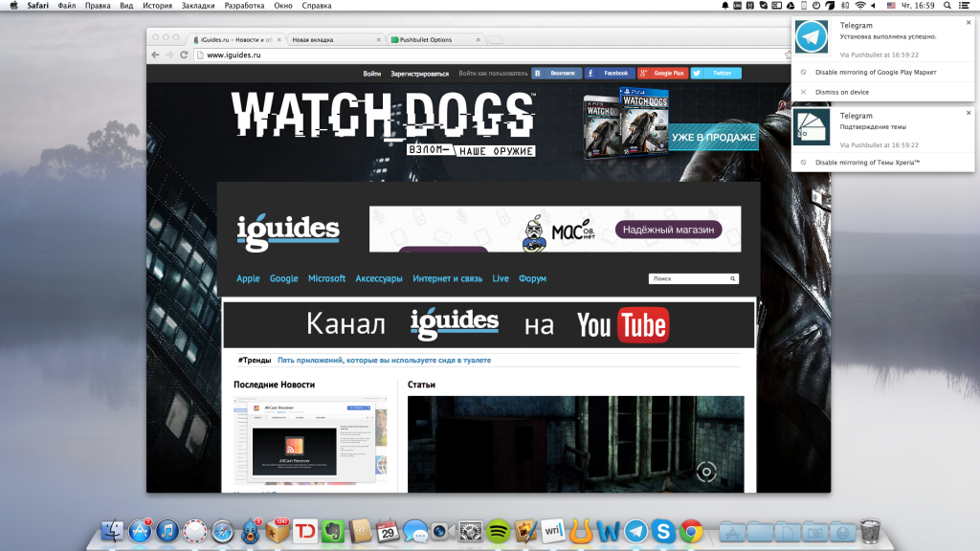
Task: Open the box icon with 1247 badge
Action: tap(278, 532)
